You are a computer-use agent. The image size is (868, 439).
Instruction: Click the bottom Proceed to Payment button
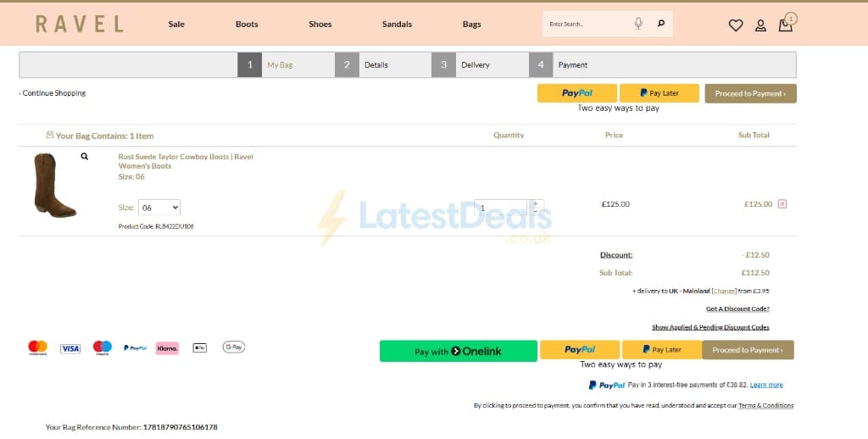click(x=748, y=350)
